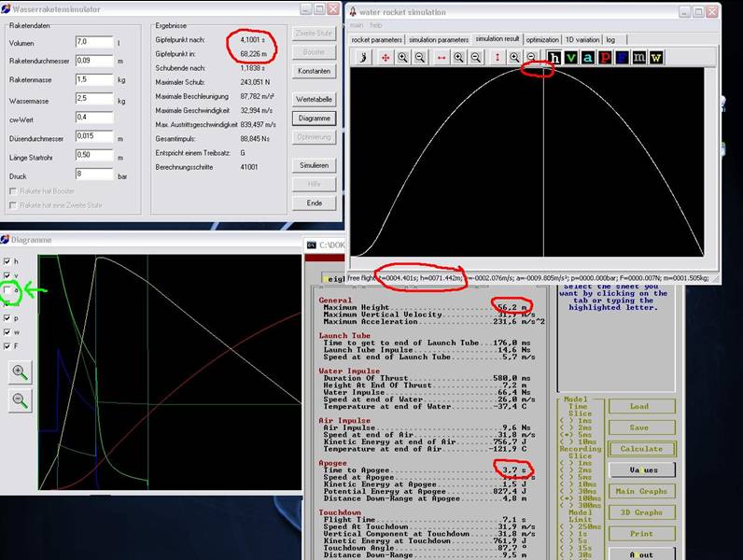The height and width of the screenshot is (560, 743).
Task: Click the red move/pan crosshair tool
Action: [x=385, y=58]
